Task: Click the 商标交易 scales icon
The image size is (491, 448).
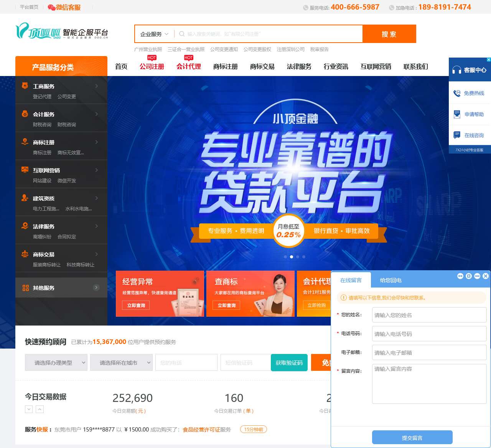Action: 25,254
